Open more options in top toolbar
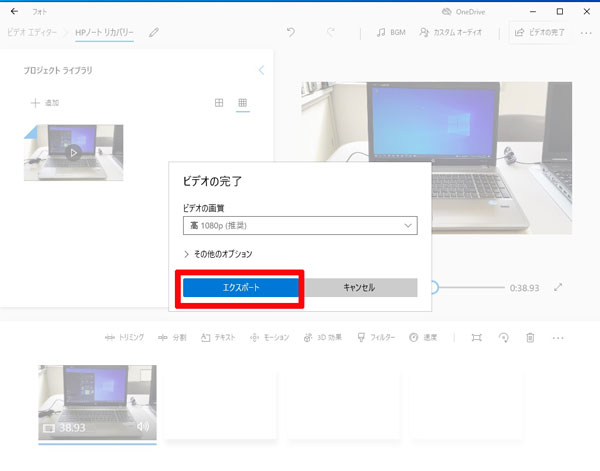The width and height of the screenshot is (600, 471). [x=586, y=33]
